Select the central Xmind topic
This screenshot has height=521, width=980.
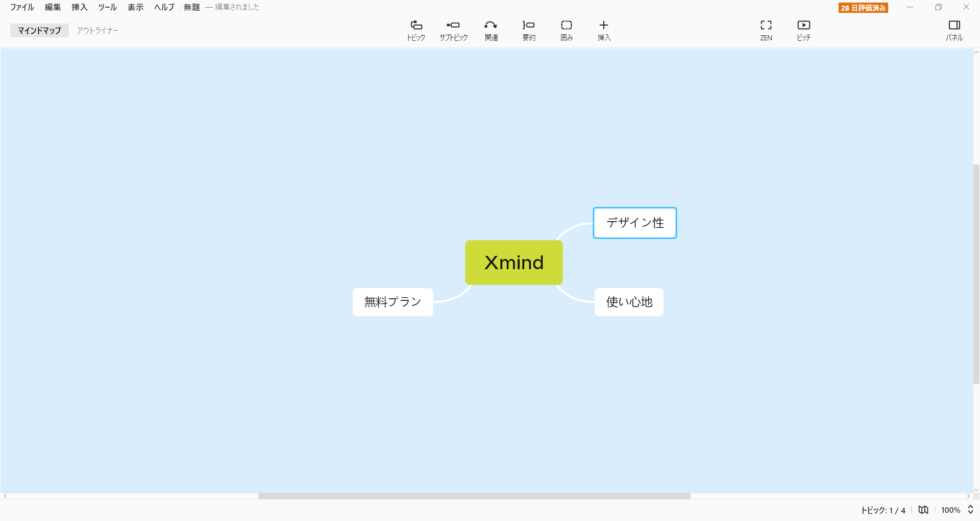pyautogui.click(x=514, y=263)
